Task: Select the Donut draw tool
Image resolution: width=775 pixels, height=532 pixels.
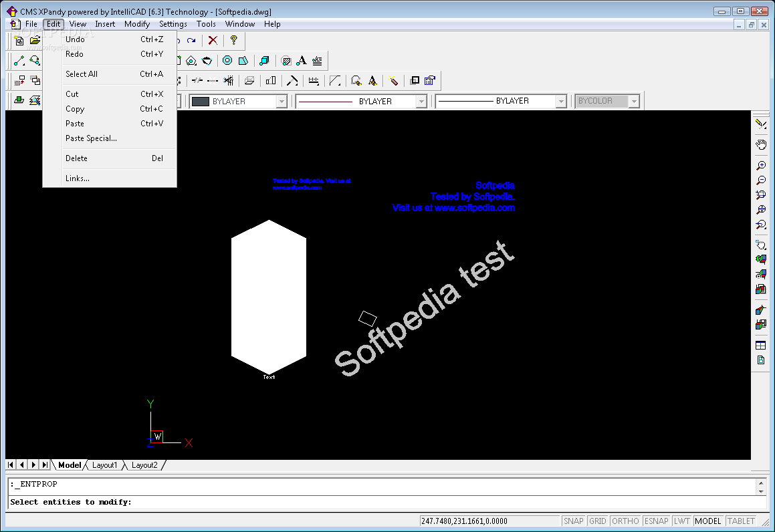Action: (x=227, y=61)
